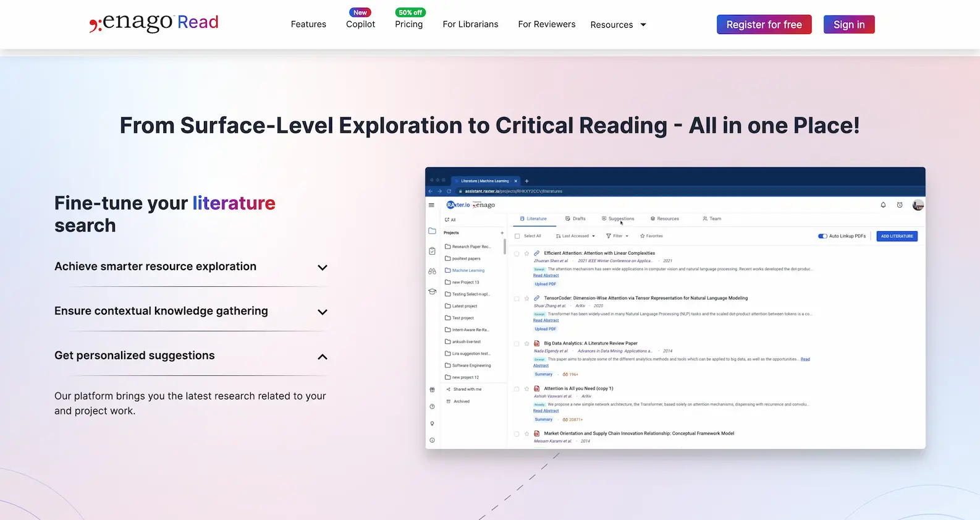The width and height of the screenshot is (980, 520).
Task: Click the Sign in button
Action: point(849,25)
